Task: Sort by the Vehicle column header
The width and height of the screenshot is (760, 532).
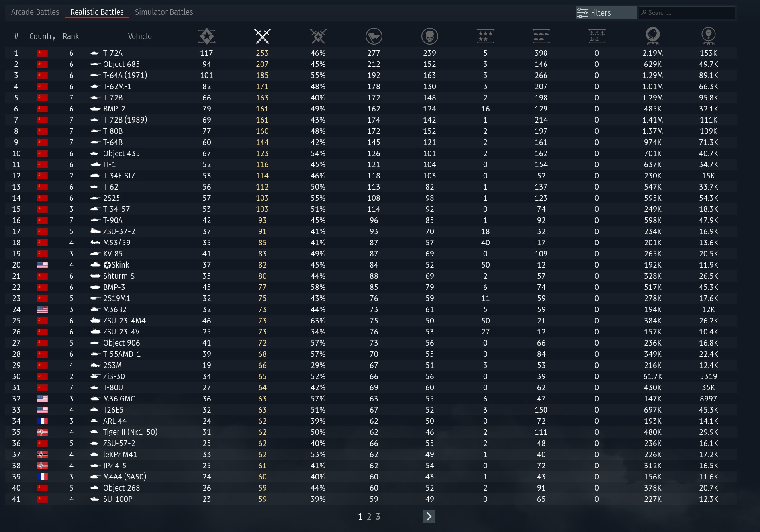Action: (x=140, y=36)
